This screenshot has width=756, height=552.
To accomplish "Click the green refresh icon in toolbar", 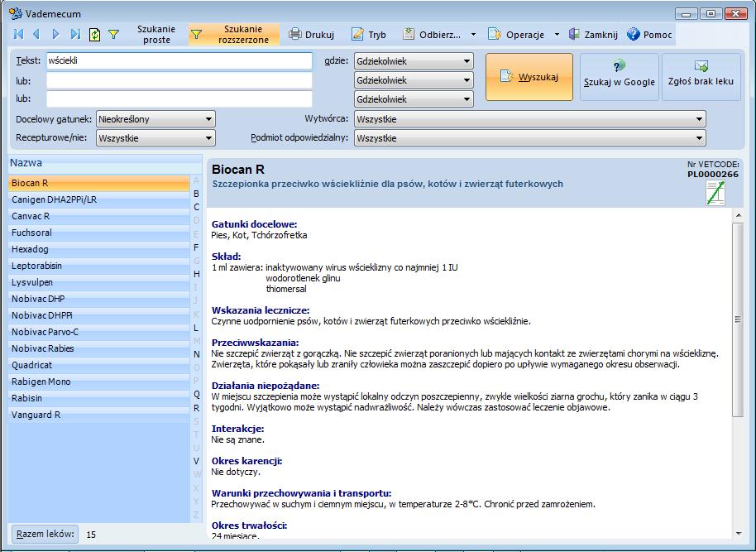I will (94, 34).
